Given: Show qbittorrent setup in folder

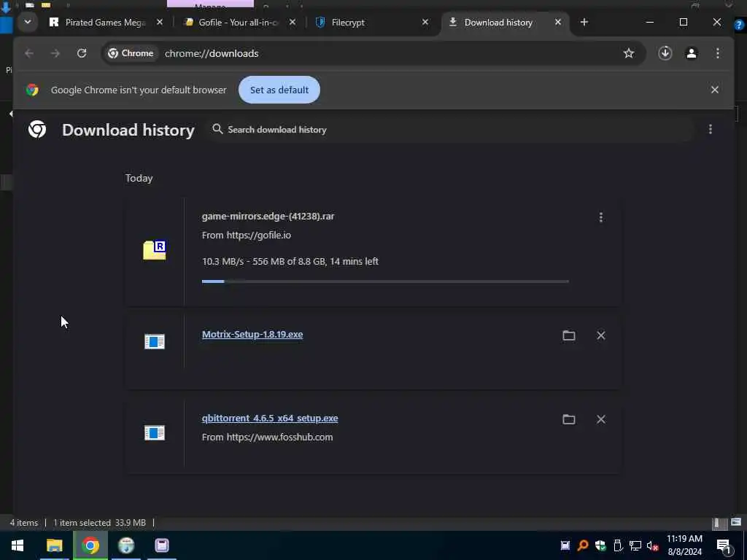Looking at the screenshot, I should coord(569,419).
